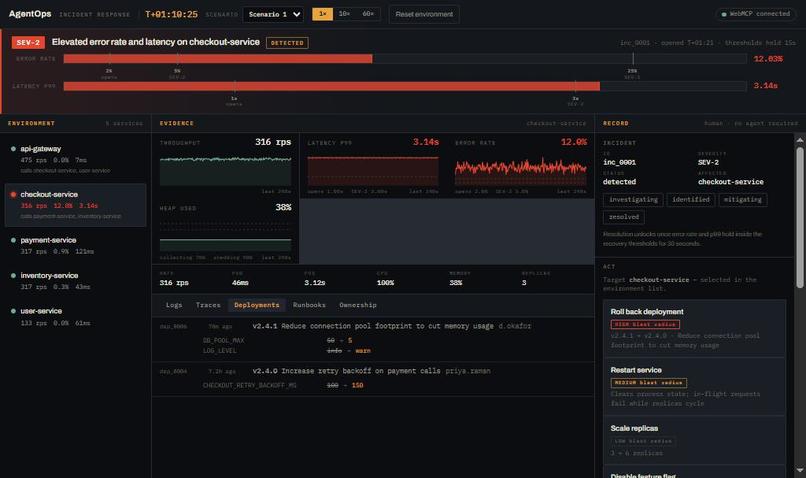Click the P99 3.12s stat
This screenshot has width=806, height=478.
[x=315, y=279]
